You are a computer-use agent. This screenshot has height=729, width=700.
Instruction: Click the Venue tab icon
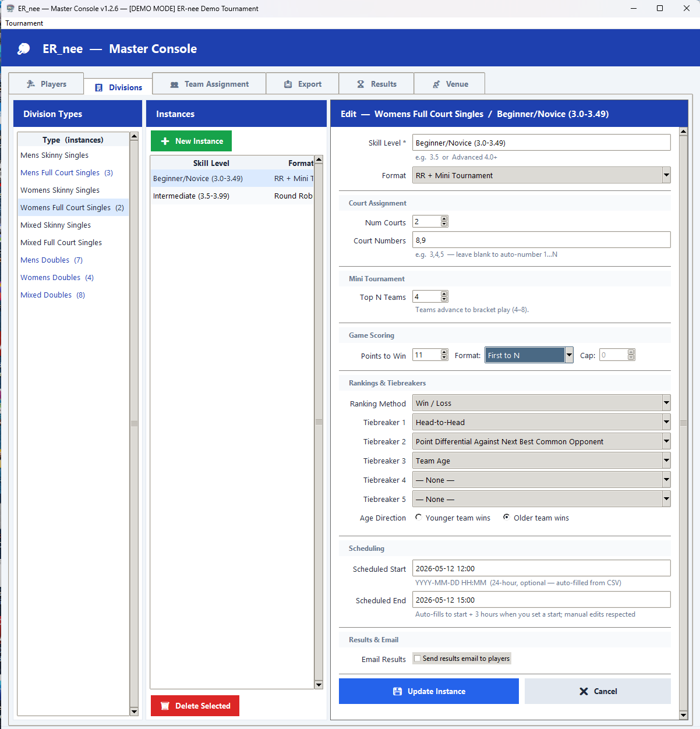[436, 84]
